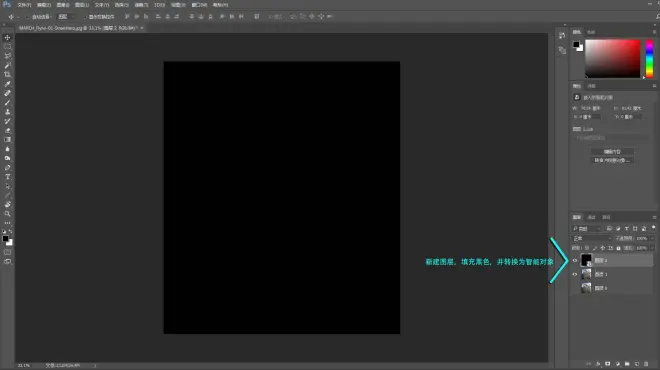The width and height of the screenshot is (660, 370).
Task: Toggle layer filter on/off switch
Action: tap(653, 228)
